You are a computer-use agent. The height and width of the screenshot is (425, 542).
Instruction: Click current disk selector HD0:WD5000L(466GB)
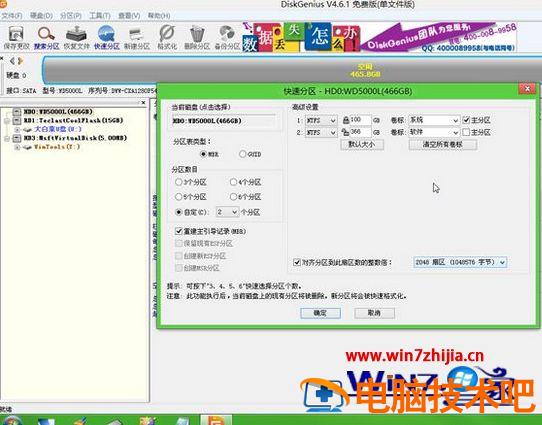pos(223,121)
